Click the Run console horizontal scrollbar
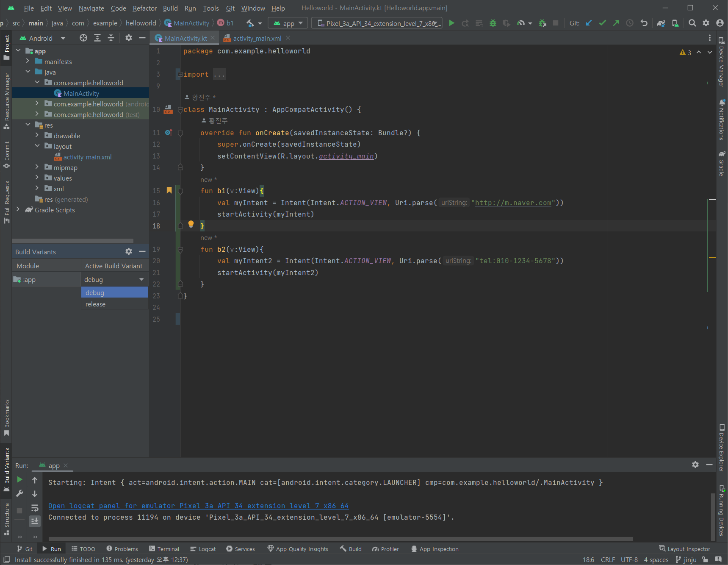Screen dimensions: 728x565 [340, 539]
